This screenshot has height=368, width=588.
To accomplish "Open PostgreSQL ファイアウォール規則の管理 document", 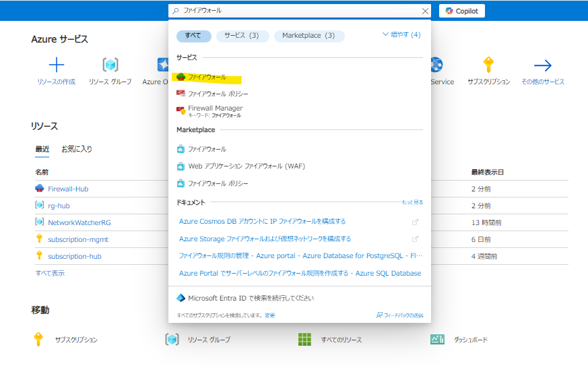I will click(301, 256).
